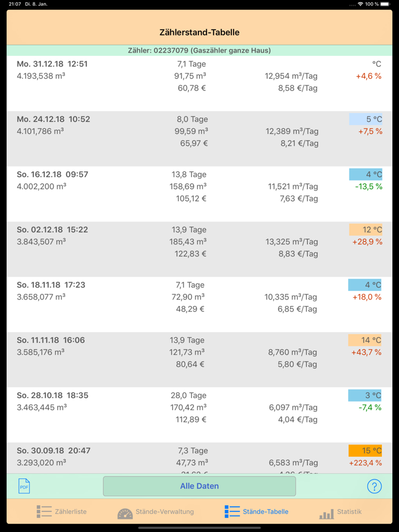
Task: Tap the 15 °C orange temperature badge
Action: 365,451
